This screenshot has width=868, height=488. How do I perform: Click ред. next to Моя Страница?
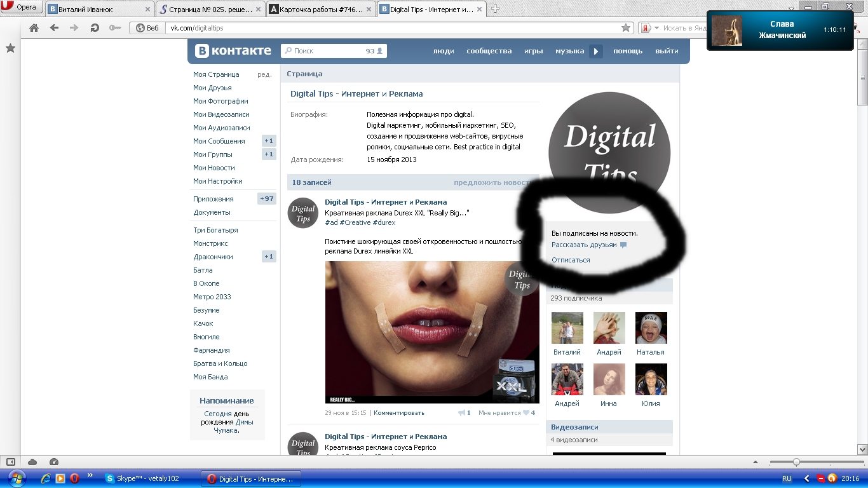point(264,74)
